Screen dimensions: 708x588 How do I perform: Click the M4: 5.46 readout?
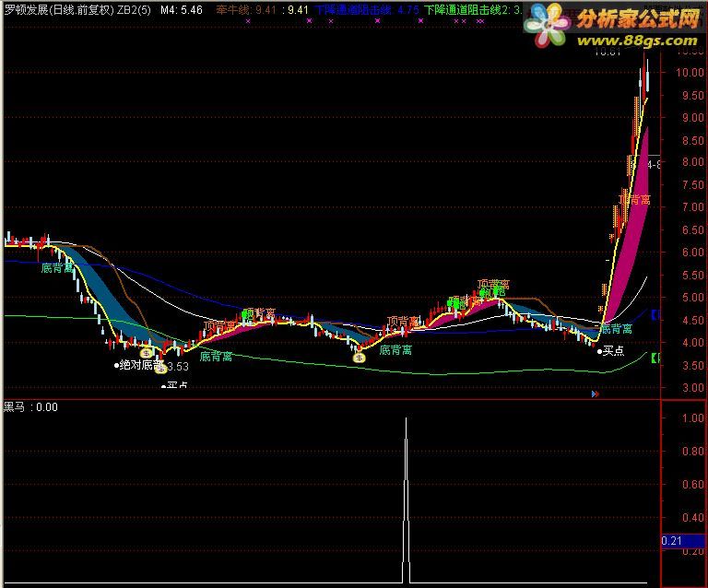pos(182,10)
